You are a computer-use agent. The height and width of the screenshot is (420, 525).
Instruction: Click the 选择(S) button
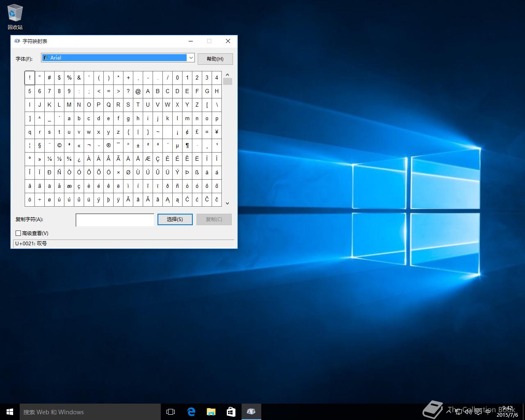175,219
